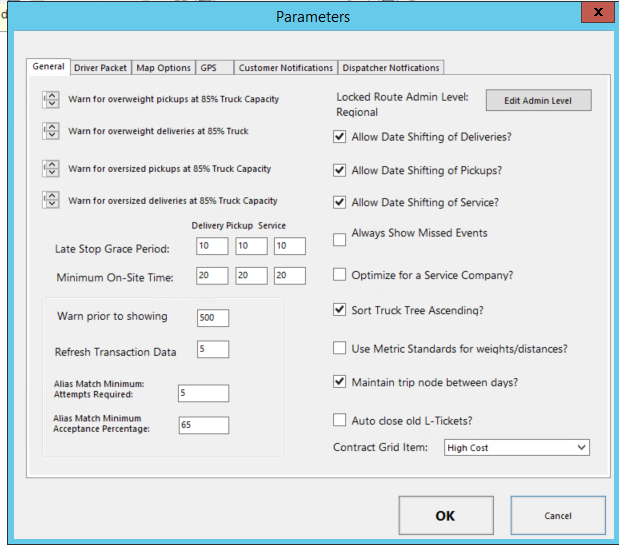
Task: Go to Customer Notifications tab
Action: coord(286,68)
